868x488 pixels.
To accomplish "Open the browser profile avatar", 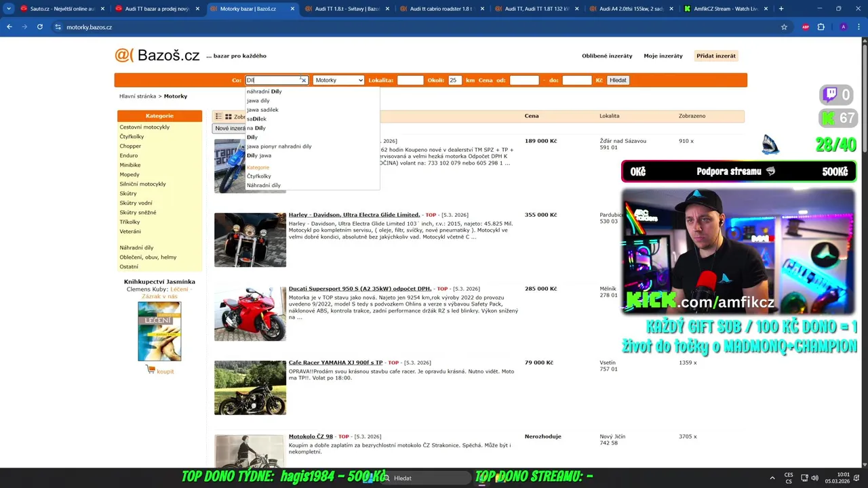I will coord(843,27).
